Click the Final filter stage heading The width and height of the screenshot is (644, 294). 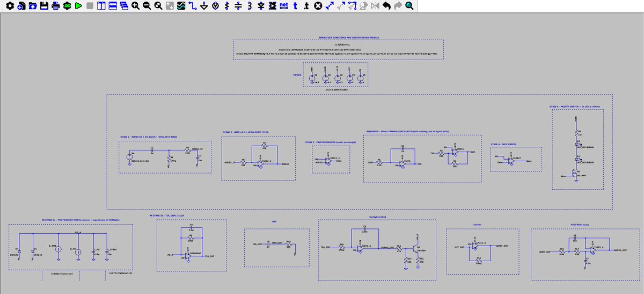point(580,224)
